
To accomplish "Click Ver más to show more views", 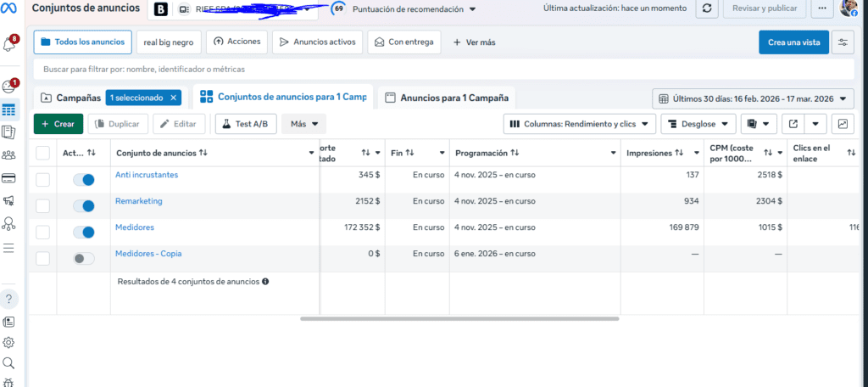I will 475,42.
